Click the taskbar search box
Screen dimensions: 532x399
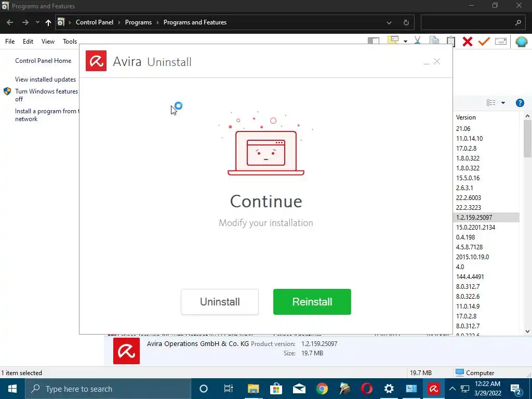pyautogui.click(x=108, y=389)
